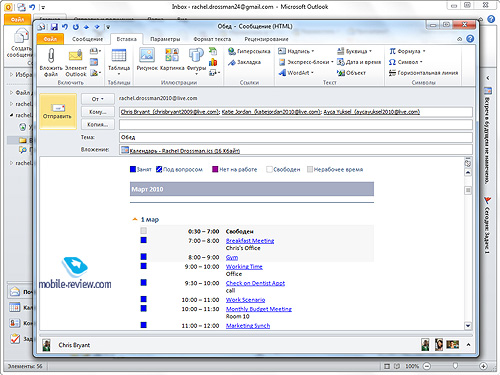Click the Redo icon in message quick toolbar
Screen dimensions: 500x375
pos(76,27)
